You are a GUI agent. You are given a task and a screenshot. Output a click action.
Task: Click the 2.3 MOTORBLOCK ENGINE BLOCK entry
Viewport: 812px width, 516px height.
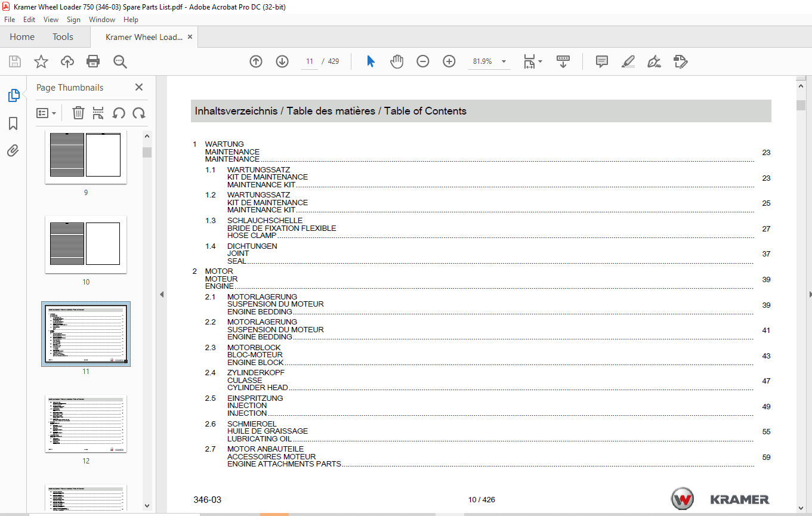point(487,355)
